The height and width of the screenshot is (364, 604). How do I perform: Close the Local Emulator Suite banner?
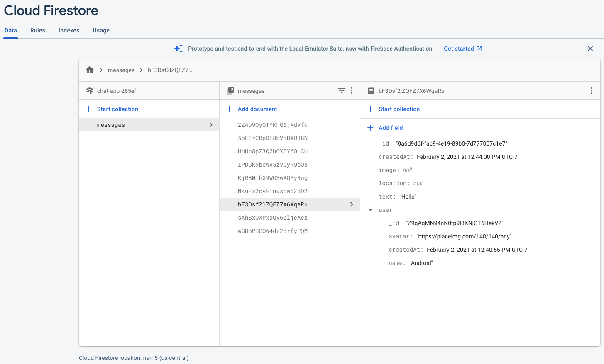point(590,49)
